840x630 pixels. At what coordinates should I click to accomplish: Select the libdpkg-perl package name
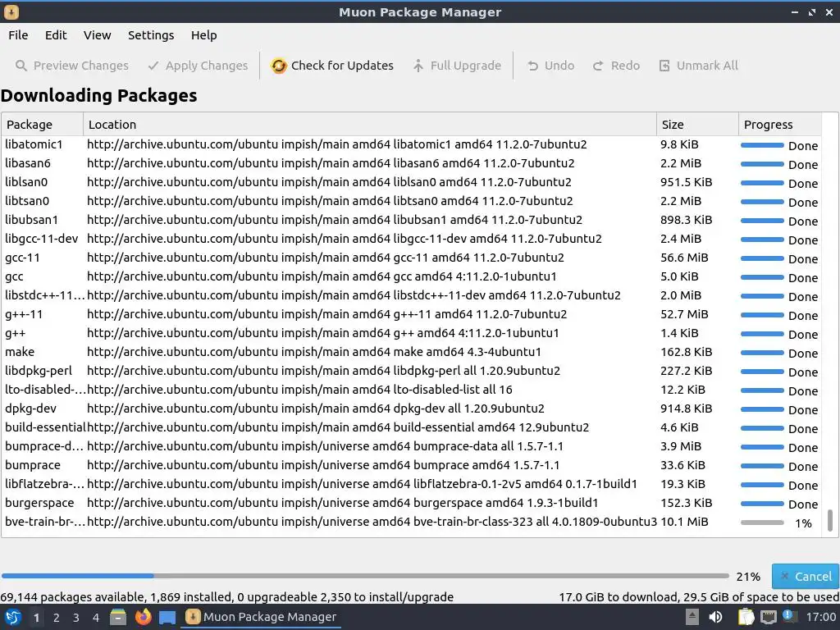tap(38, 371)
